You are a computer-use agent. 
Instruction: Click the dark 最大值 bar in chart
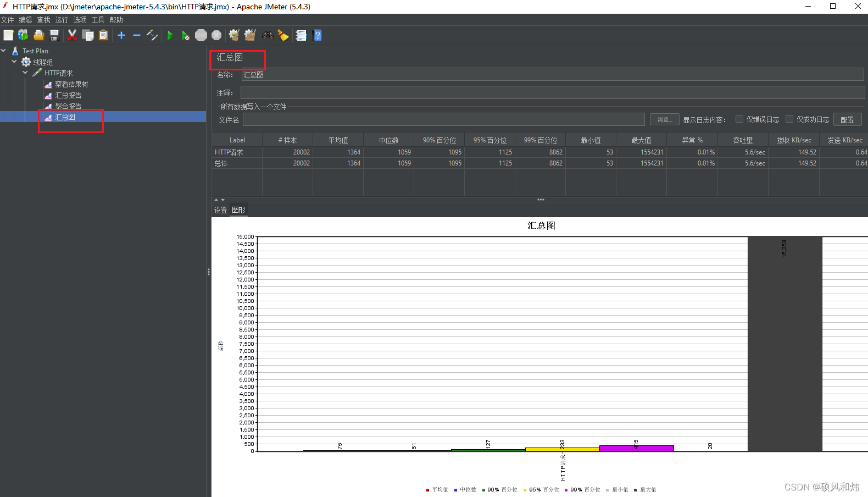784,344
